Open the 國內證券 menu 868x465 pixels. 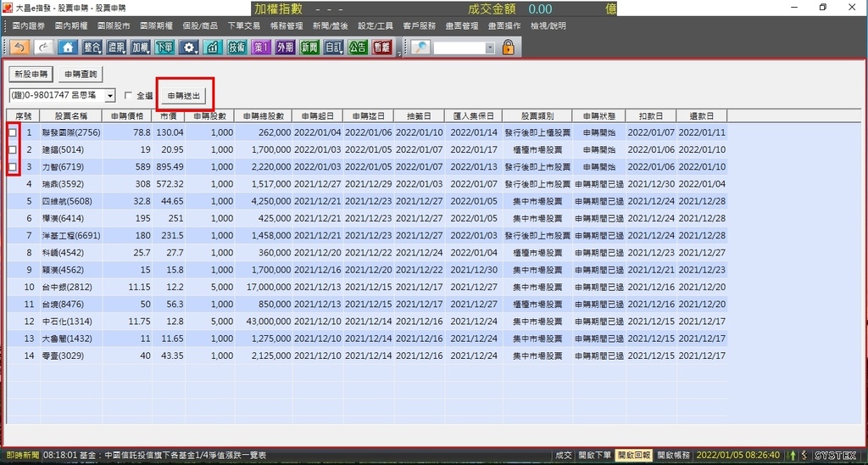29,25
